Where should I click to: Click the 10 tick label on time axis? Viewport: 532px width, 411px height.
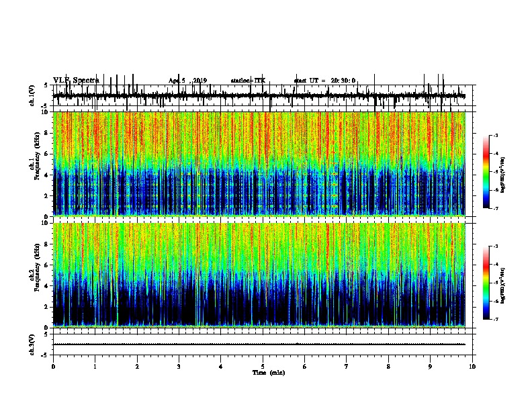tap(472, 367)
